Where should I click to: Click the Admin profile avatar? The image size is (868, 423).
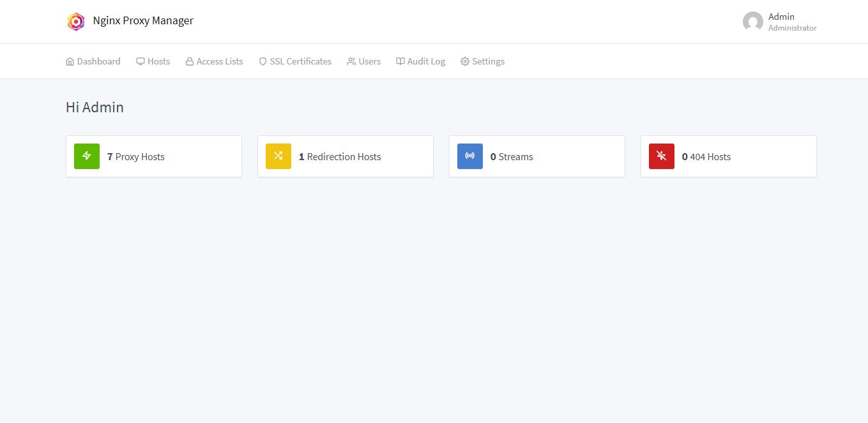click(x=752, y=21)
